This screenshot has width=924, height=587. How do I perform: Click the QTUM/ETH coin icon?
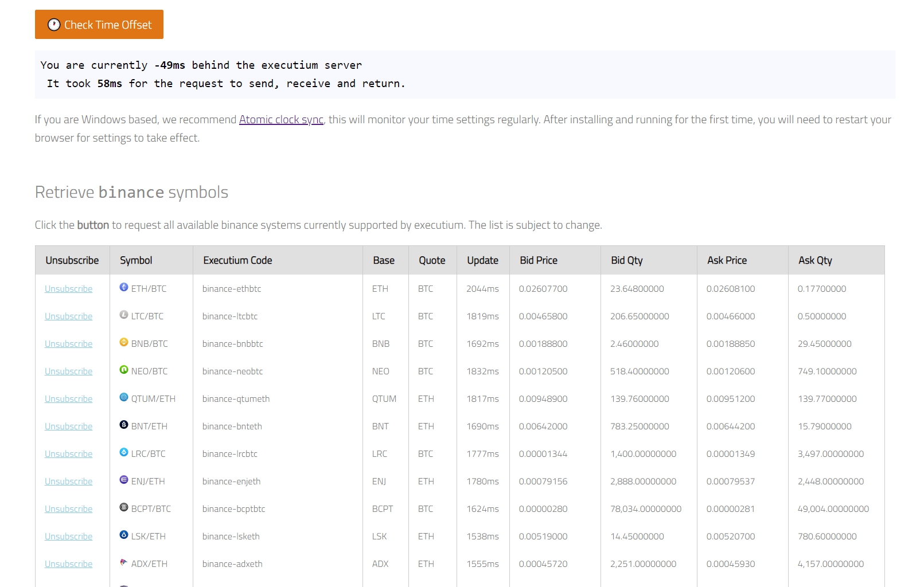(124, 397)
